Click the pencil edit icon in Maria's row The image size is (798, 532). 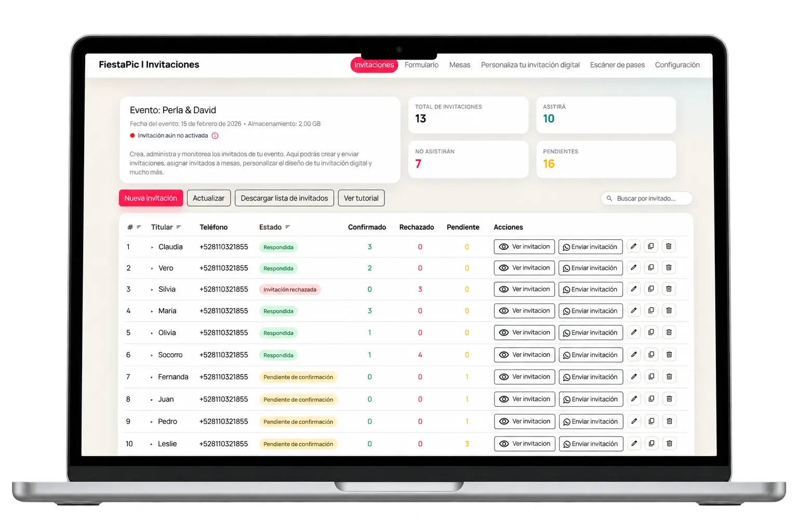click(x=634, y=311)
